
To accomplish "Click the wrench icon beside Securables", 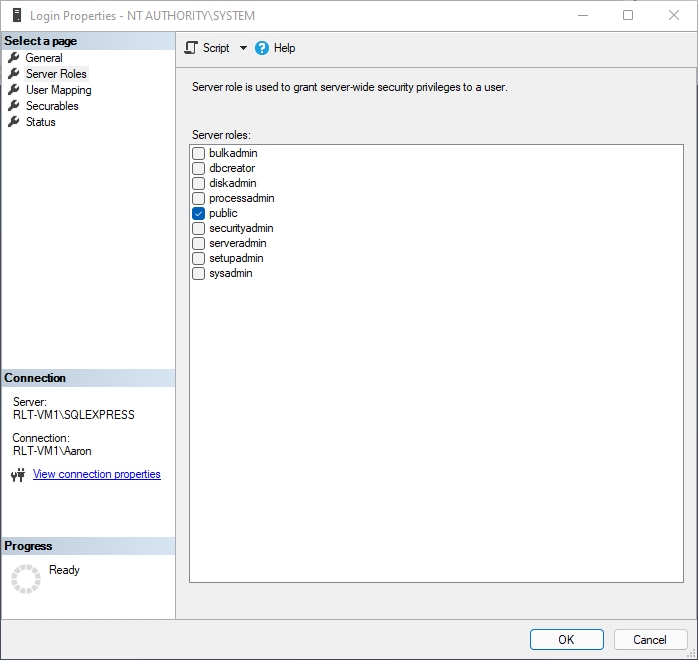I will pos(14,106).
